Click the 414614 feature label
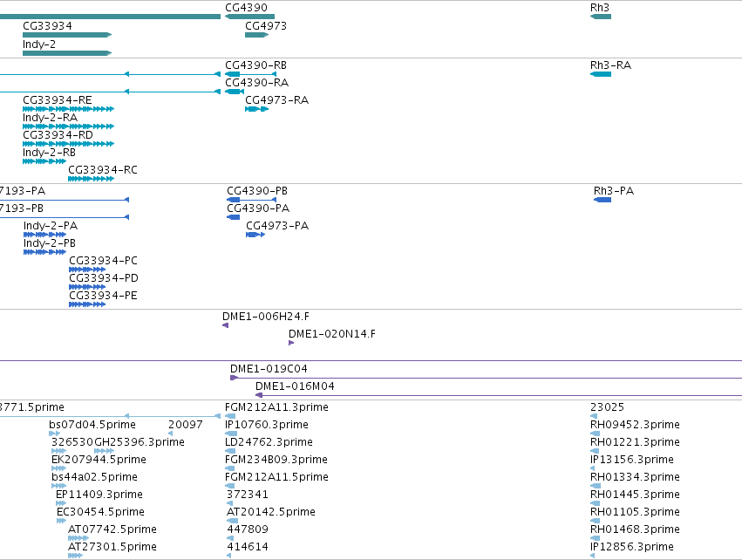The image size is (742, 560). pyautogui.click(x=248, y=547)
